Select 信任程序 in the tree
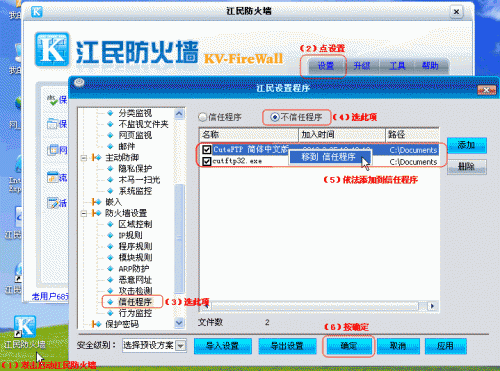The width and height of the screenshot is (500, 371). (x=135, y=302)
